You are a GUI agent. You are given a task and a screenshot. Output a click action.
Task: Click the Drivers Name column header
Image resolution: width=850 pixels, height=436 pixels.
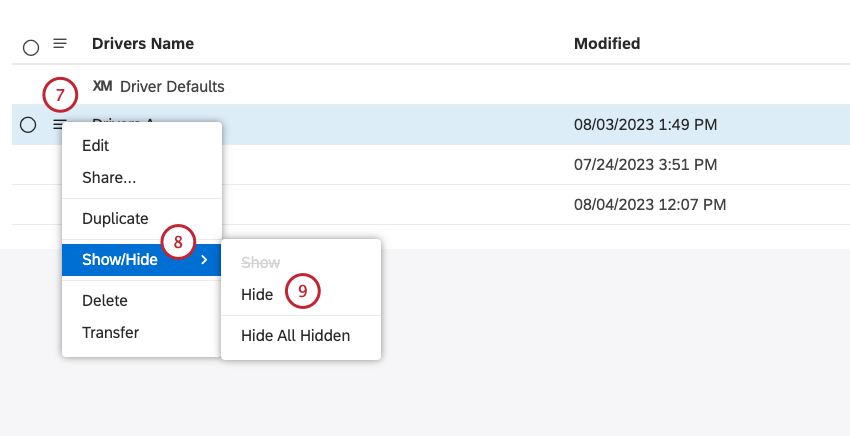(x=143, y=44)
